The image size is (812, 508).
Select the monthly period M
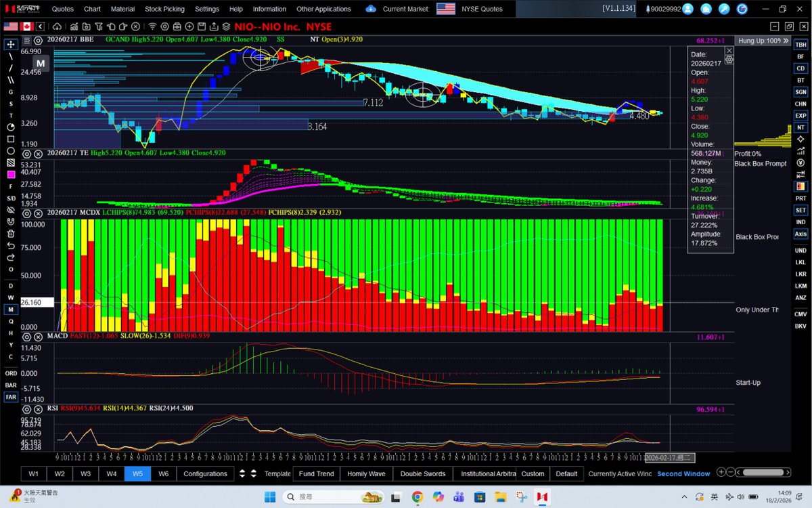coord(11,310)
